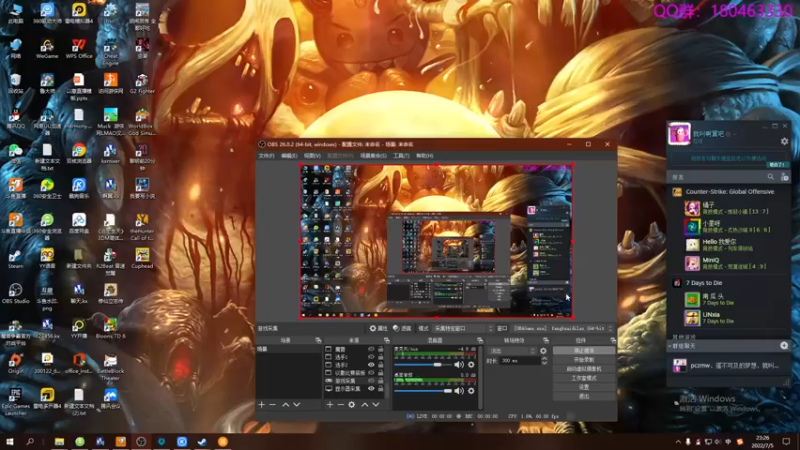Viewport: 800px width, 450px height.
Task: Click the 退出 exit button in OBS
Action: click(x=584, y=396)
